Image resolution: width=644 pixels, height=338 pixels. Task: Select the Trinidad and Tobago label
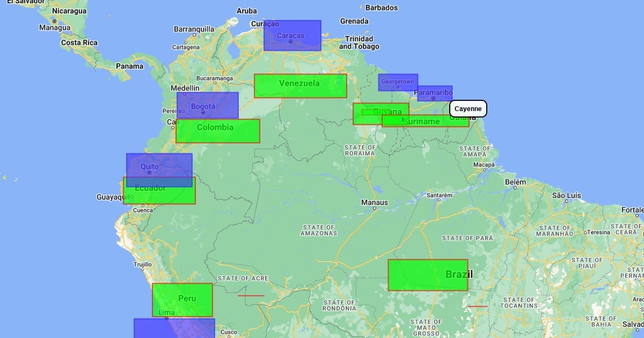point(359,42)
